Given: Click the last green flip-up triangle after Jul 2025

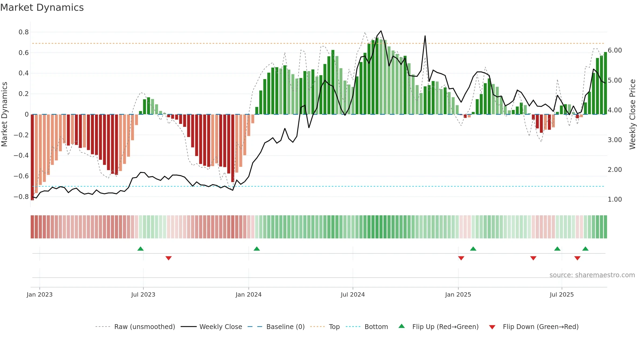Looking at the screenshot, I should pos(586,249).
